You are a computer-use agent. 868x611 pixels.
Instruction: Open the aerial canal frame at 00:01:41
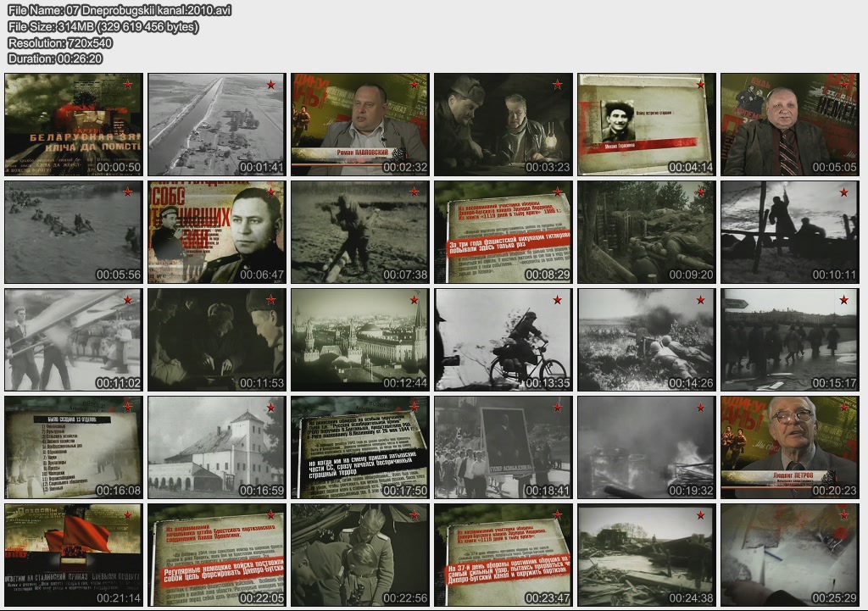pyautogui.click(x=216, y=124)
